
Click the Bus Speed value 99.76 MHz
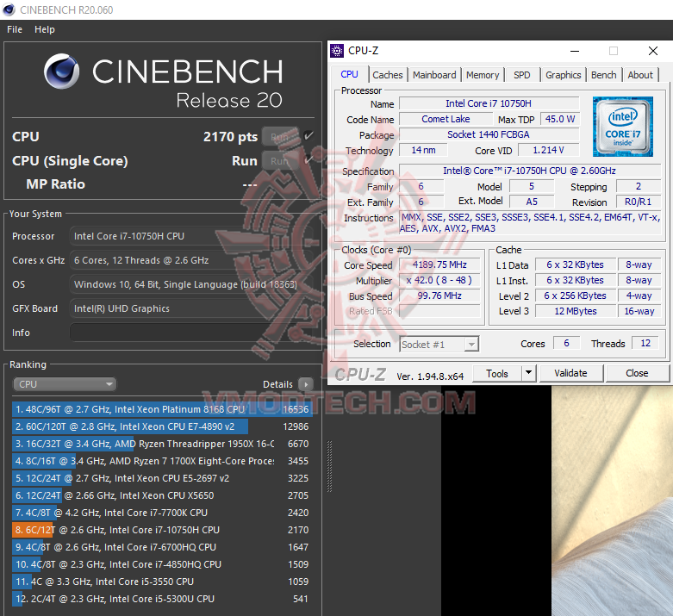click(x=439, y=296)
